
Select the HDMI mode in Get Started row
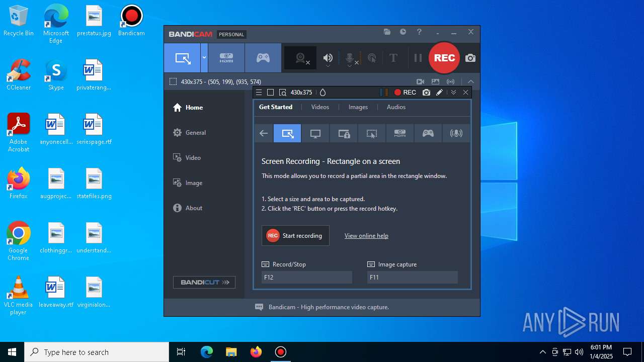400,133
